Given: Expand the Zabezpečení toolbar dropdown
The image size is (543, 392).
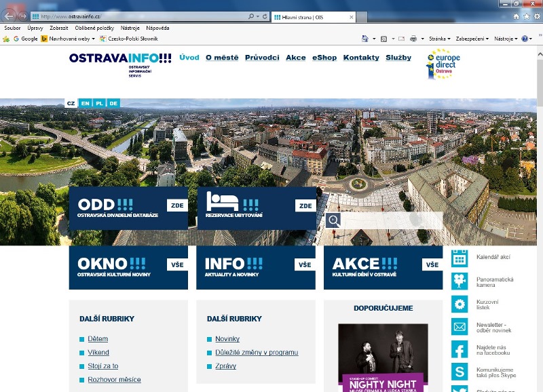Looking at the screenshot, I should click(x=472, y=39).
